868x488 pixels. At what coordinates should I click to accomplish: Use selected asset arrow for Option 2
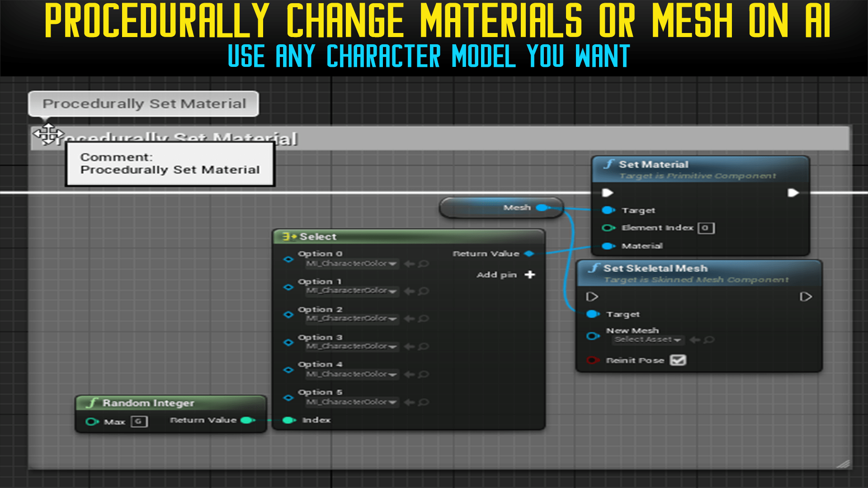tap(410, 319)
